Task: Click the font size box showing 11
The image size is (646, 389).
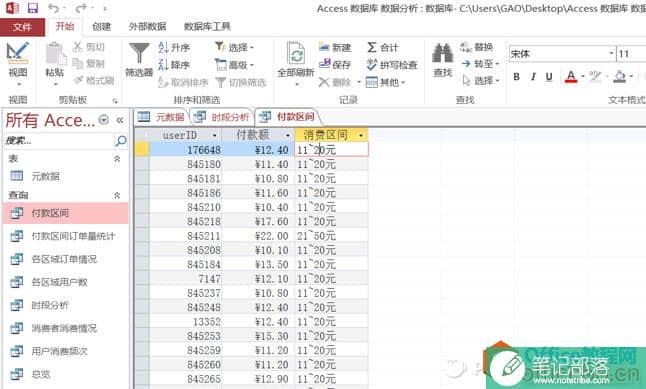Action: tap(630, 54)
